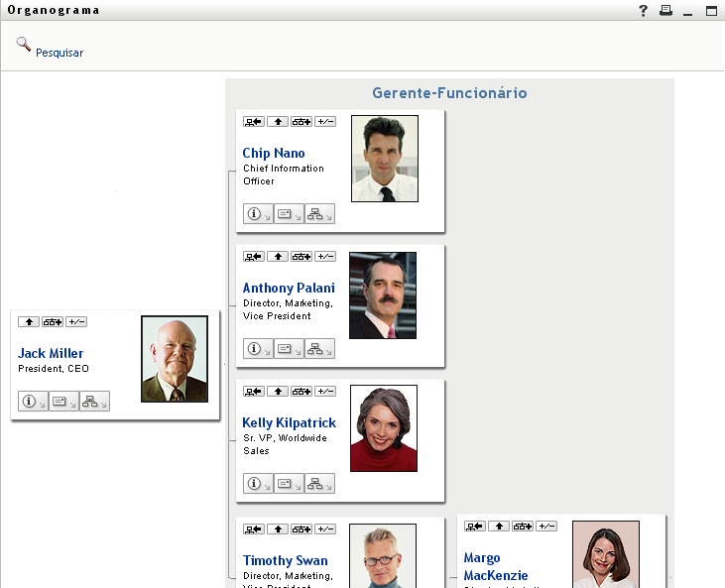The width and height of the screenshot is (725, 588).
Task: Open Chip Nano's name link
Action: click(274, 153)
